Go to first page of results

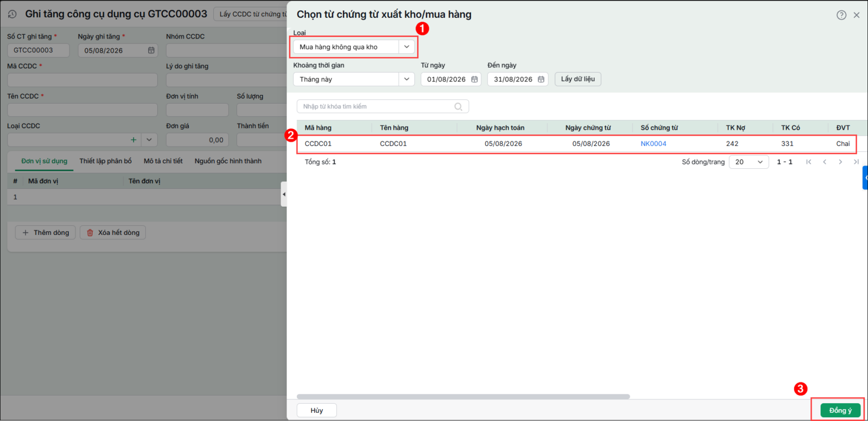point(809,162)
